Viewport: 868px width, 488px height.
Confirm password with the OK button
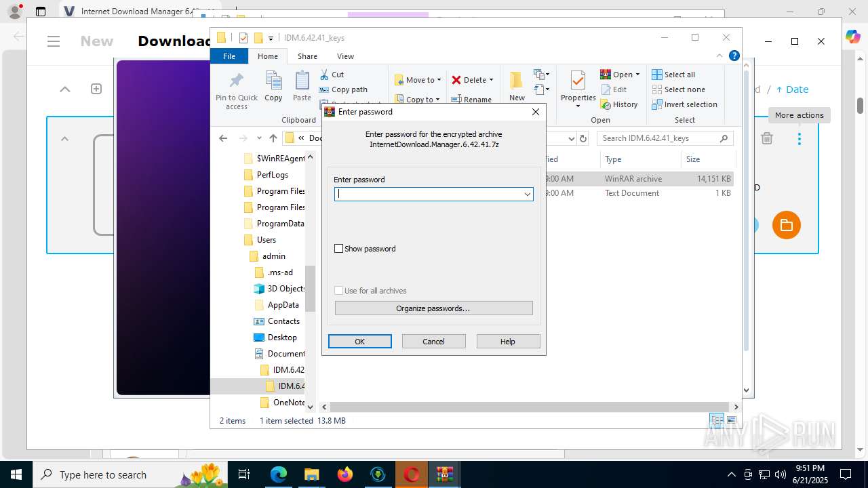click(360, 342)
